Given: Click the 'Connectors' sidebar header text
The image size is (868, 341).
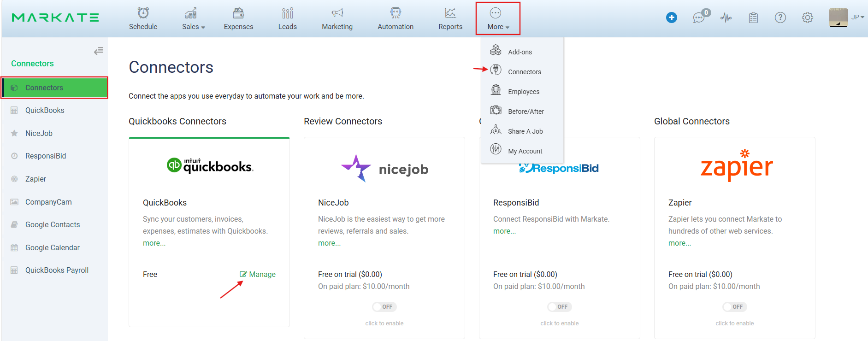Looking at the screenshot, I should 32,64.
